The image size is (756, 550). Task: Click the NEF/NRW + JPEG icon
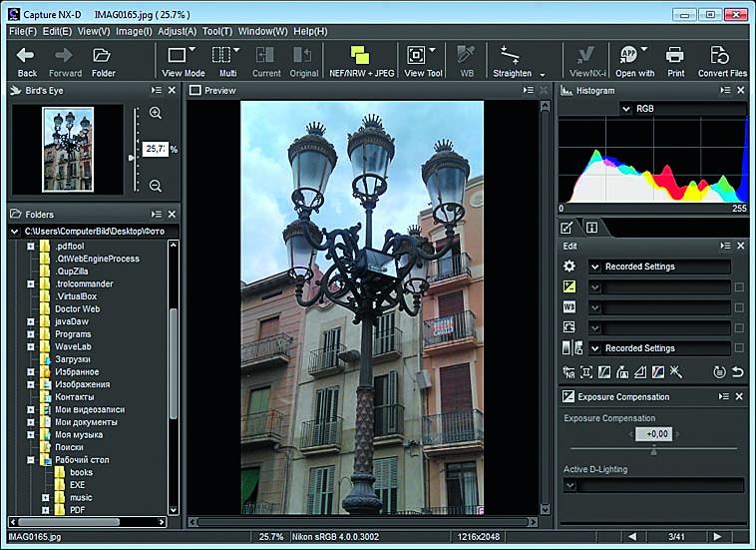point(359,55)
